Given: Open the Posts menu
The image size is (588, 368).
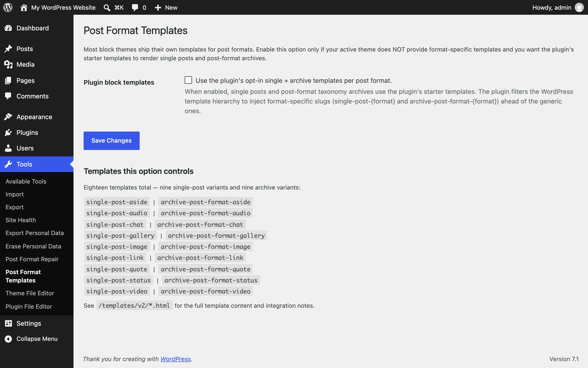Looking at the screenshot, I should click(37, 49).
